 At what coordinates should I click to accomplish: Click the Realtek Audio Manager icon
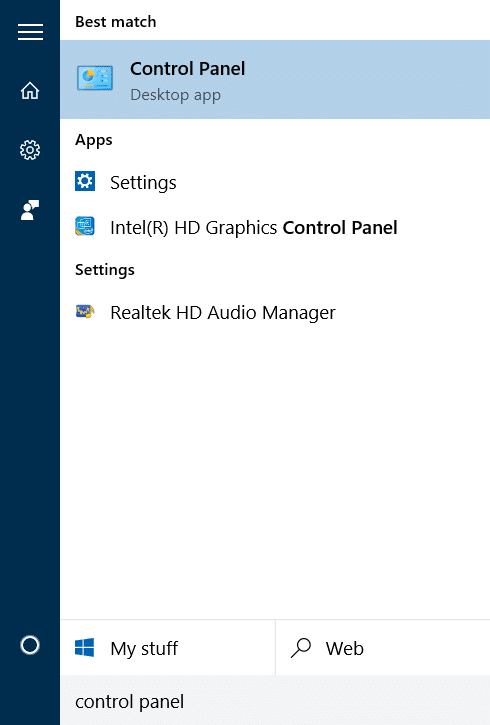tap(85, 312)
